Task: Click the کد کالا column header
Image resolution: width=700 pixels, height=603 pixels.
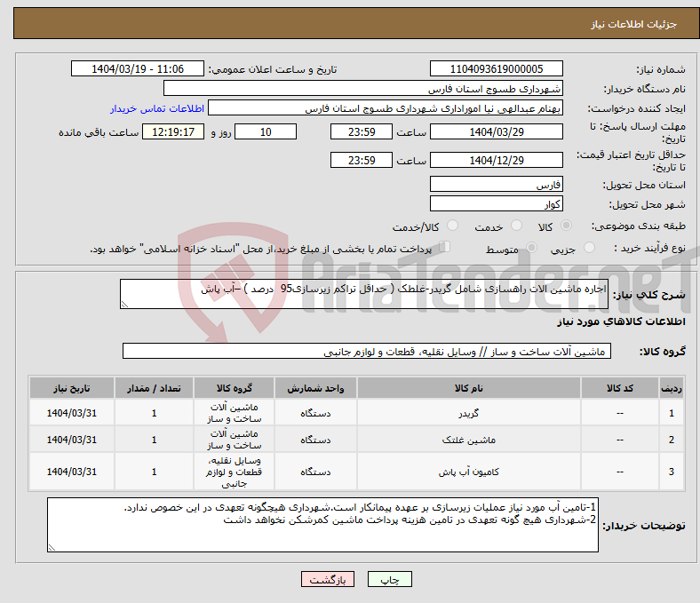Action: coord(620,388)
